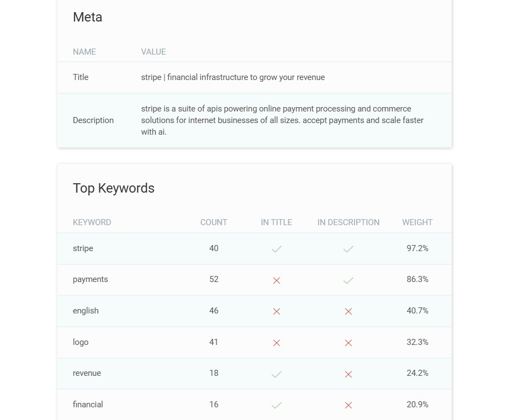Click the KEYWORD column header

(x=92, y=222)
